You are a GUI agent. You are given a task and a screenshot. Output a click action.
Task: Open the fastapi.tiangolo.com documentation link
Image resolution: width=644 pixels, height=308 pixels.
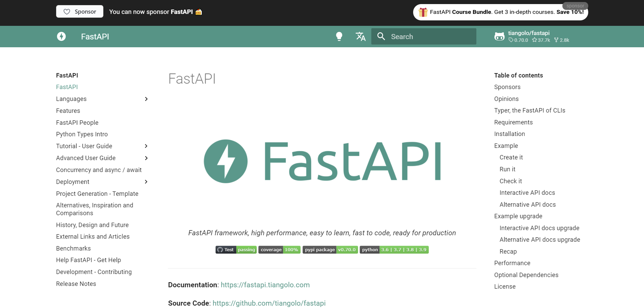[x=265, y=285]
